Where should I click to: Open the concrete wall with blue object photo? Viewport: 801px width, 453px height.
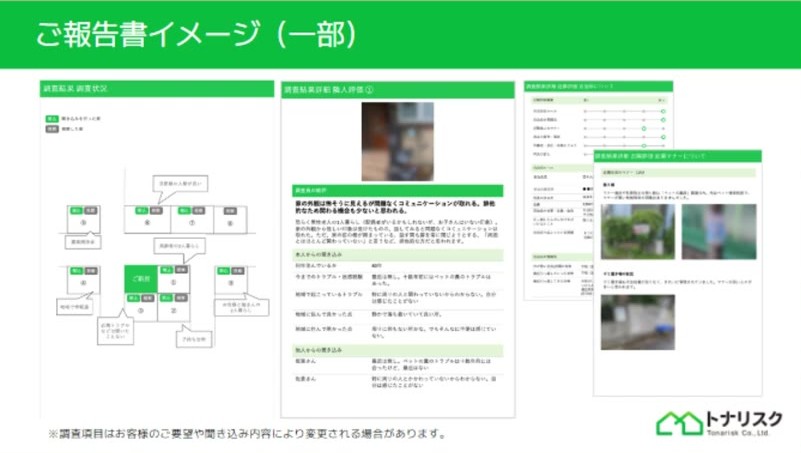point(638,322)
